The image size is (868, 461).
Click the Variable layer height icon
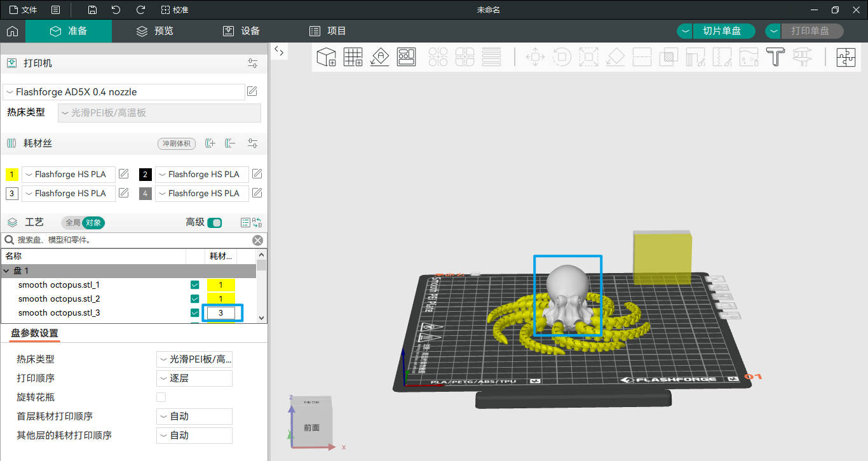(491, 57)
